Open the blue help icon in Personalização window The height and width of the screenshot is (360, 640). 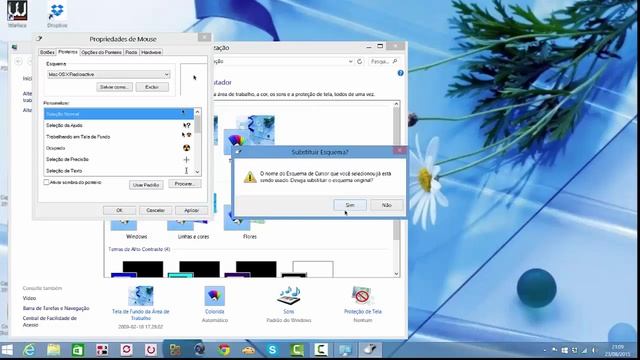point(400,73)
